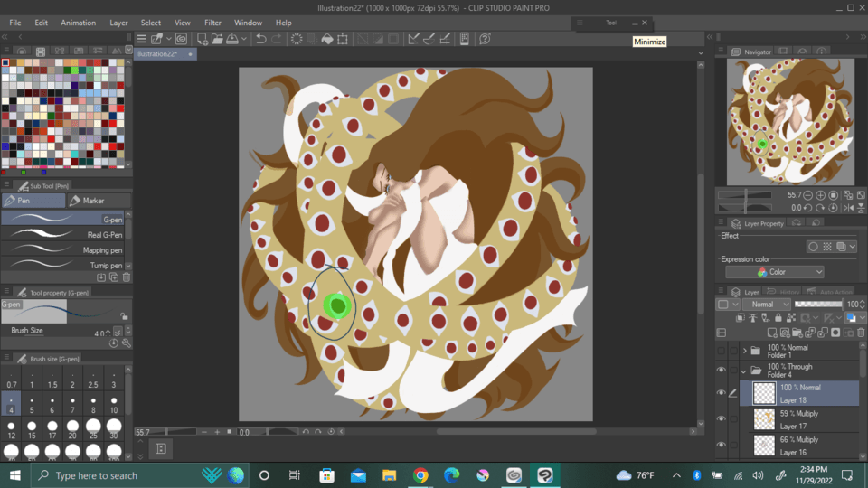The height and width of the screenshot is (488, 868).
Task: Flip canvas horizontally in Navigator
Action: (848, 208)
